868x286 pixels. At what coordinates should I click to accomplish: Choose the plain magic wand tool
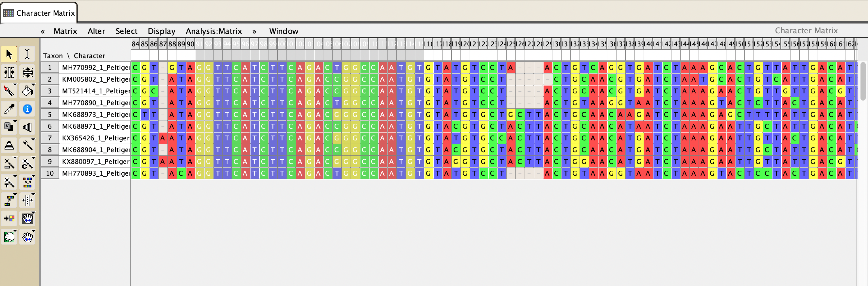[x=27, y=145]
